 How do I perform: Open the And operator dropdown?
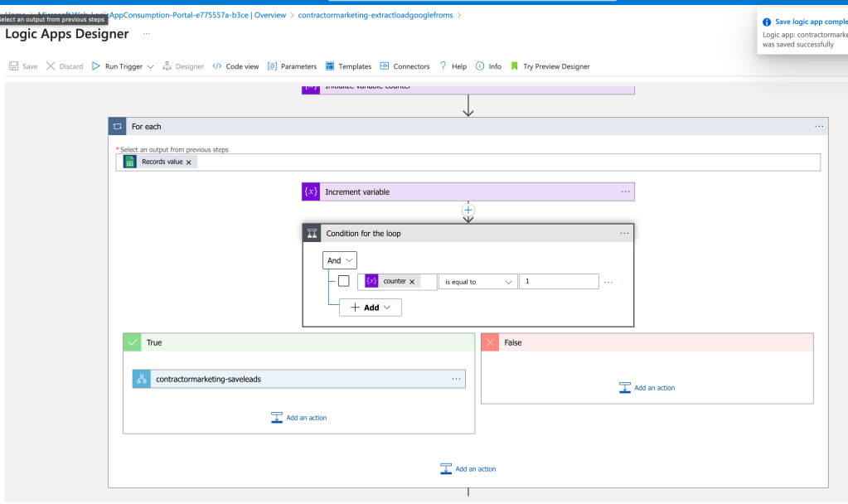[x=340, y=260]
